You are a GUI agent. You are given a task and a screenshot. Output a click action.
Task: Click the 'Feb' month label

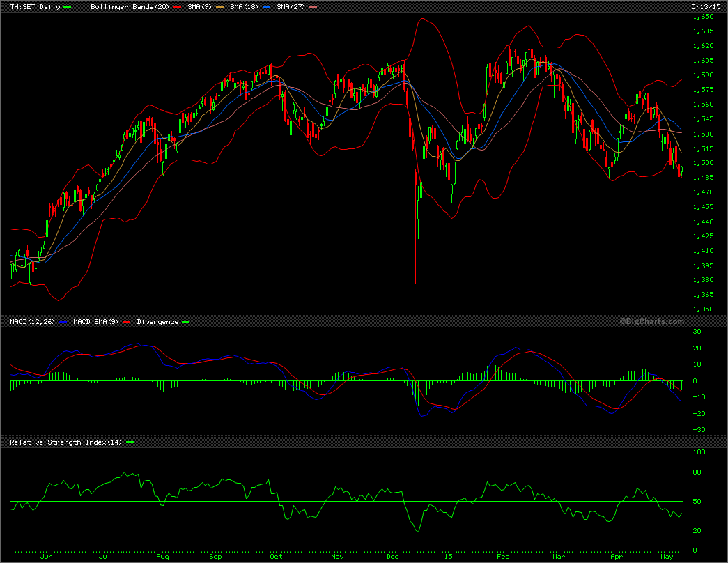point(503,557)
